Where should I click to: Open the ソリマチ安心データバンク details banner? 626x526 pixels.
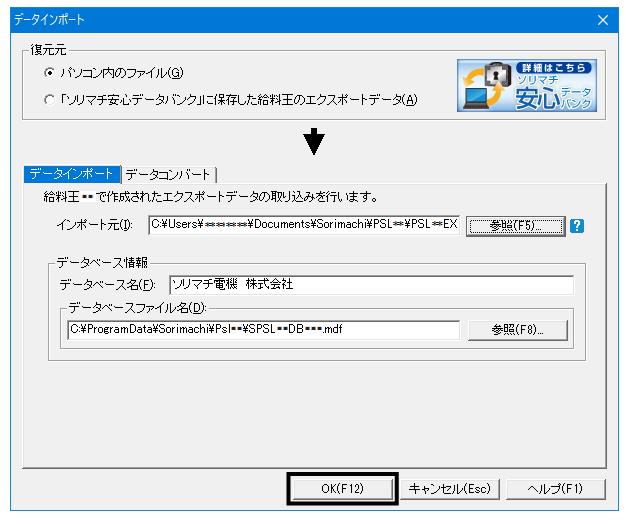coord(527,85)
